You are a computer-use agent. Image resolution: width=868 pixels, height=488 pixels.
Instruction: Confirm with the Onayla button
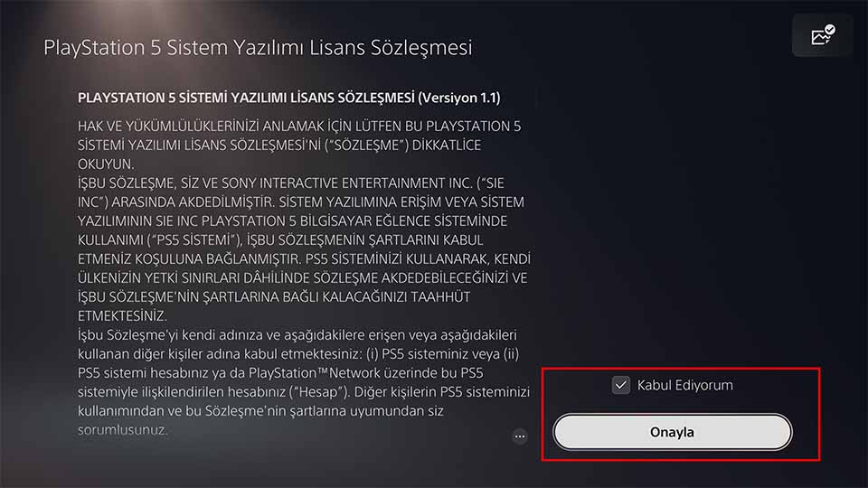click(x=673, y=432)
